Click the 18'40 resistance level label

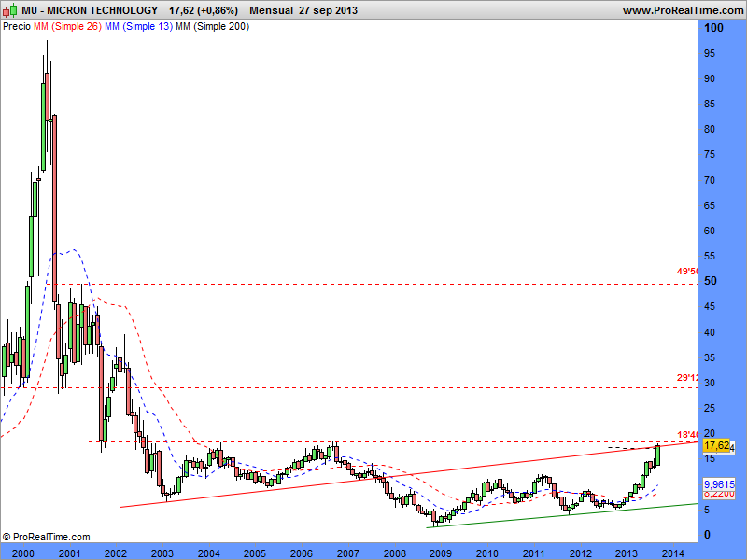(x=687, y=434)
